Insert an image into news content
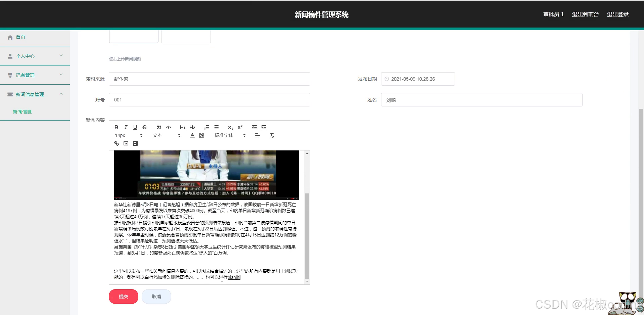 [x=126, y=143]
